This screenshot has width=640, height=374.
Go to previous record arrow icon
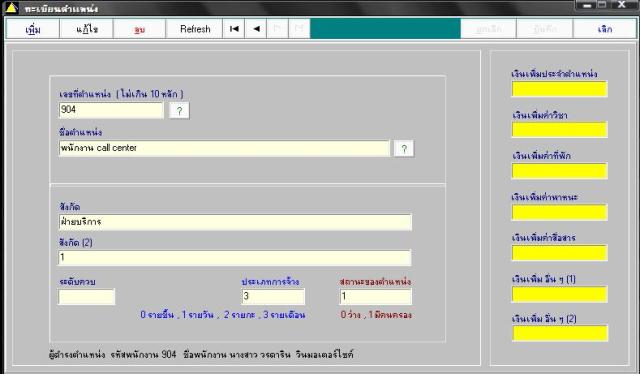[x=256, y=29]
